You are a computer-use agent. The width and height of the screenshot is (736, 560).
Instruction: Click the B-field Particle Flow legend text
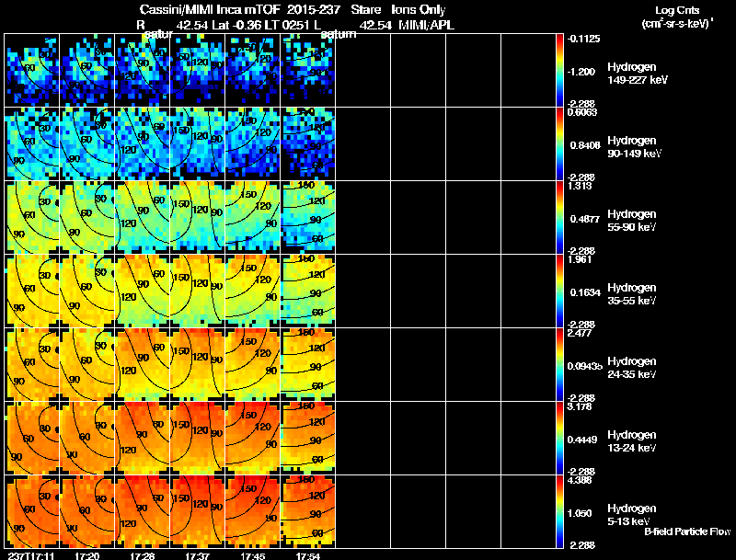(686, 531)
